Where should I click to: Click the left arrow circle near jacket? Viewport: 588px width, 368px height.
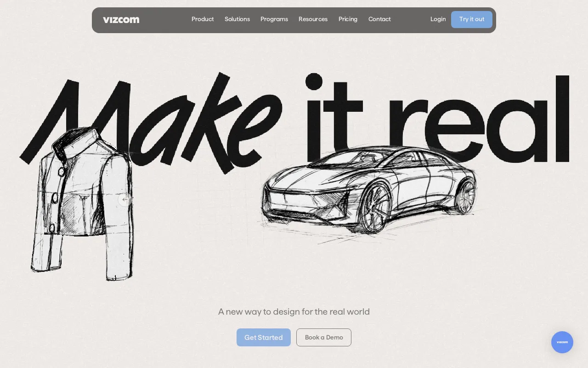tap(125, 200)
